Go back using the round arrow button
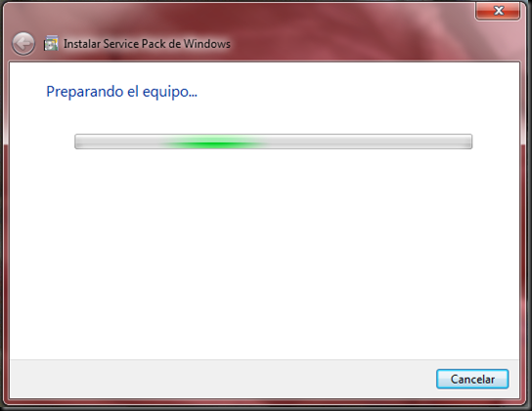This screenshot has width=532, height=411. [23, 44]
